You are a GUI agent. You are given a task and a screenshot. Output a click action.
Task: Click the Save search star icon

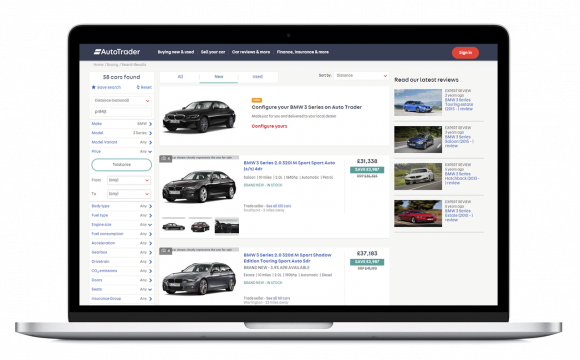(94, 87)
